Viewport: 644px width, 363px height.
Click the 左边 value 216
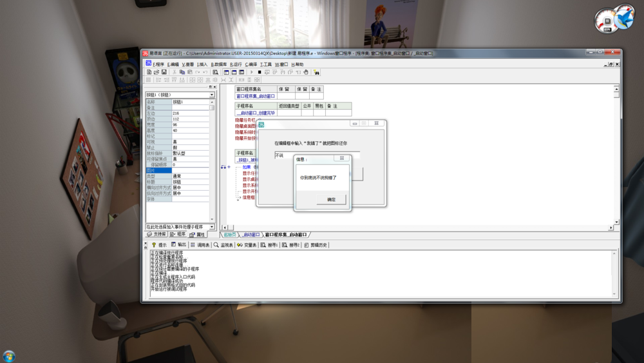[191, 113]
